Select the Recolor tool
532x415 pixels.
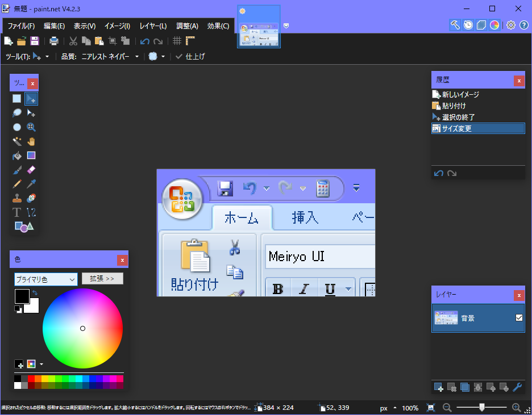pyautogui.click(x=31, y=198)
